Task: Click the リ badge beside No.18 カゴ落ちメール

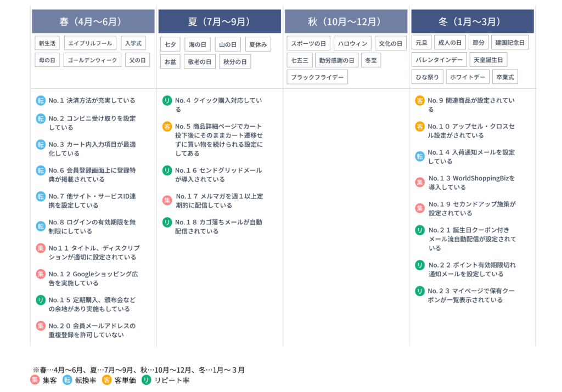Action: pos(167,223)
